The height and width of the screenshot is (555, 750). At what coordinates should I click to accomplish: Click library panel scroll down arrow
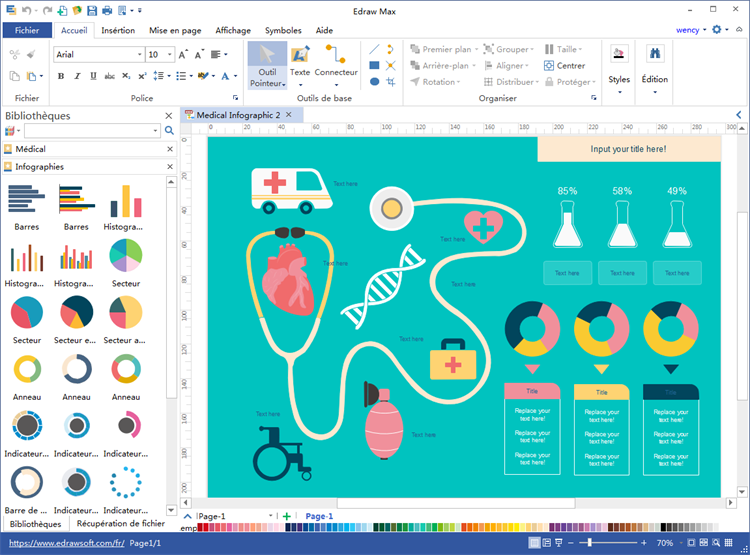click(171, 510)
